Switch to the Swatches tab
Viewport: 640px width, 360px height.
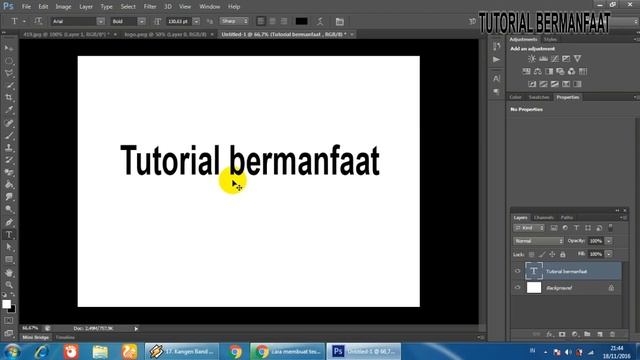click(x=539, y=97)
